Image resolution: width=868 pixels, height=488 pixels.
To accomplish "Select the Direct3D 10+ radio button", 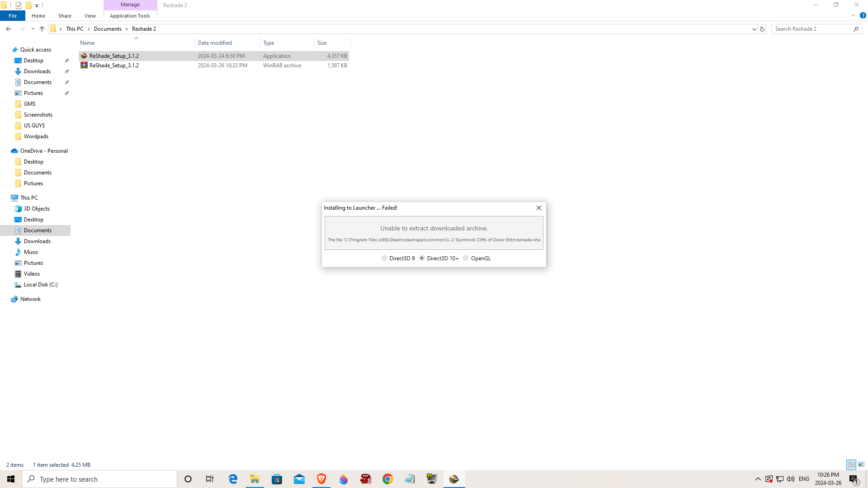I will pos(422,258).
